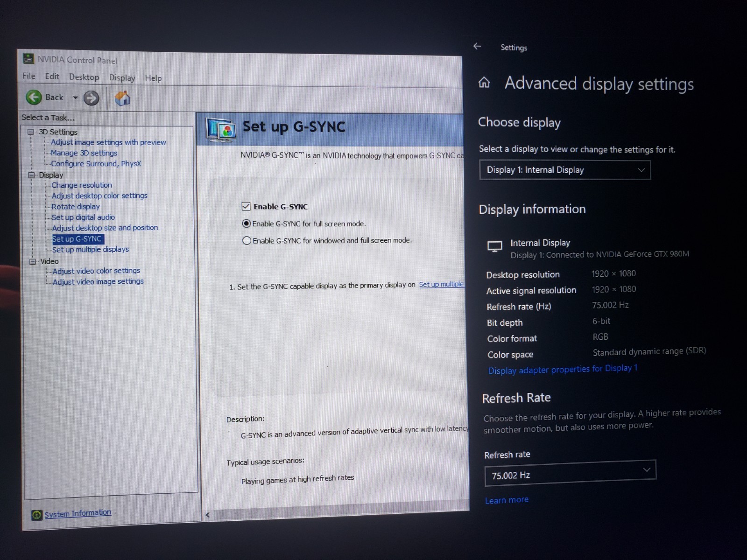Click the RGB color format value
Screen dimensions: 747x560
coord(600,337)
